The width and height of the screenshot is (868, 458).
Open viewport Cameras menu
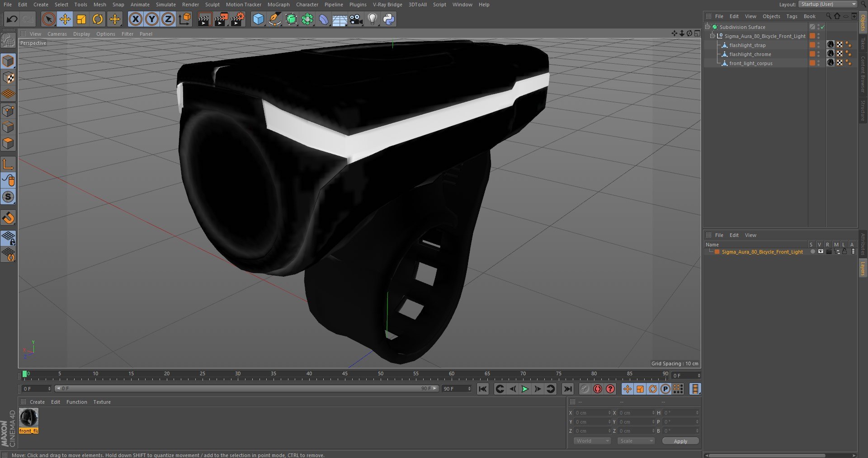[x=57, y=34]
